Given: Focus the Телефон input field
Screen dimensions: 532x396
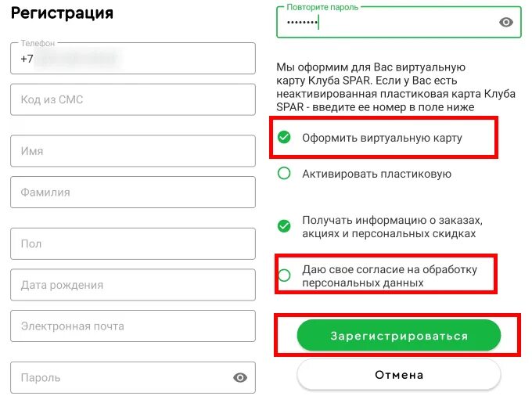Looking at the screenshot, I should [133, 59].
